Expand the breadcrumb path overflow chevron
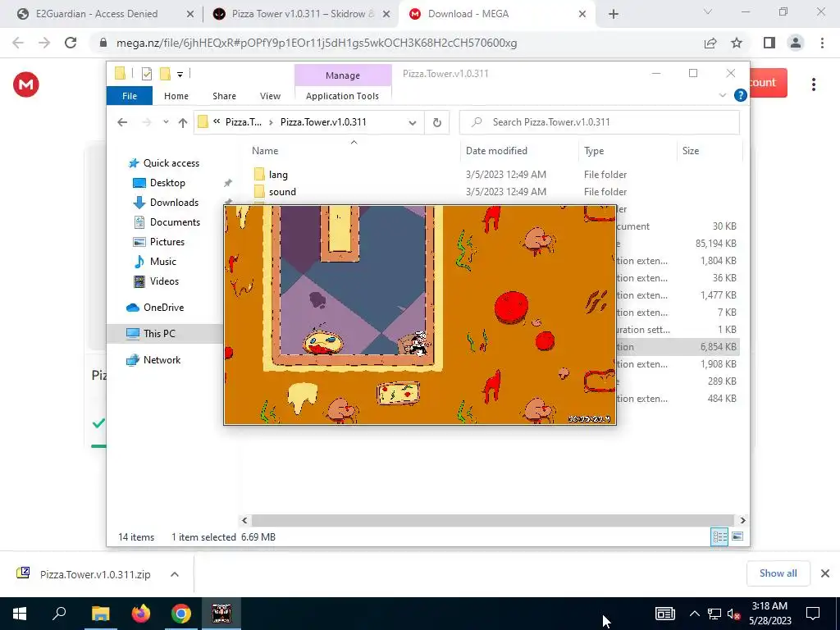Viewport: 840px width, 630px height. pyautogui.click(x=217, y=121)
